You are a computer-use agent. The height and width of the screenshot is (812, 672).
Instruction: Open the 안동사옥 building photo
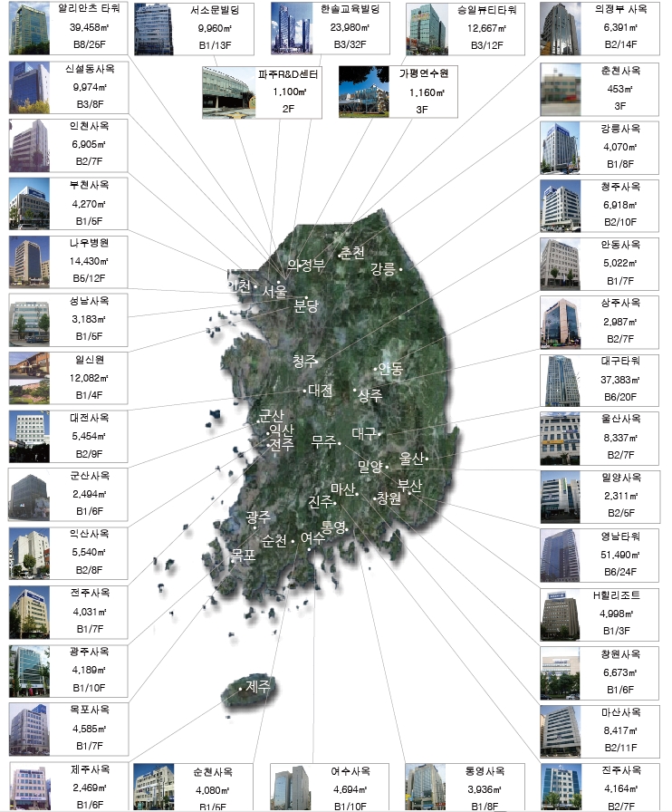click(x=561, y=264)
